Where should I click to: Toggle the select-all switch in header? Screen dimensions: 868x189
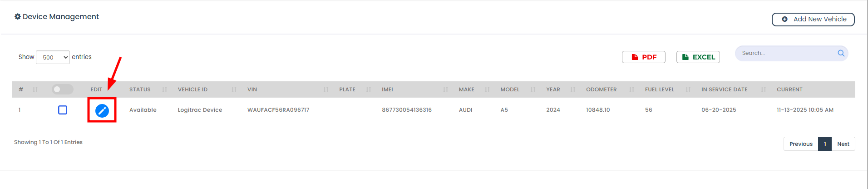coord(62,90)
